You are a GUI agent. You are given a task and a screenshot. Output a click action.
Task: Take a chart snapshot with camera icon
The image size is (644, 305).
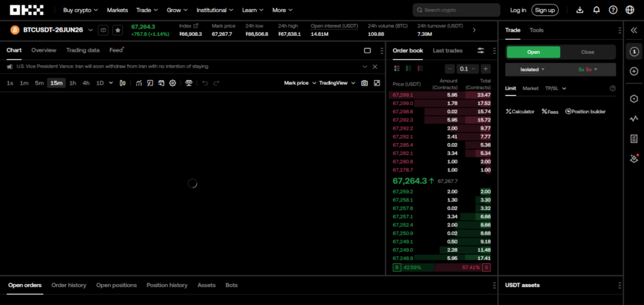(x=365, y=82)
